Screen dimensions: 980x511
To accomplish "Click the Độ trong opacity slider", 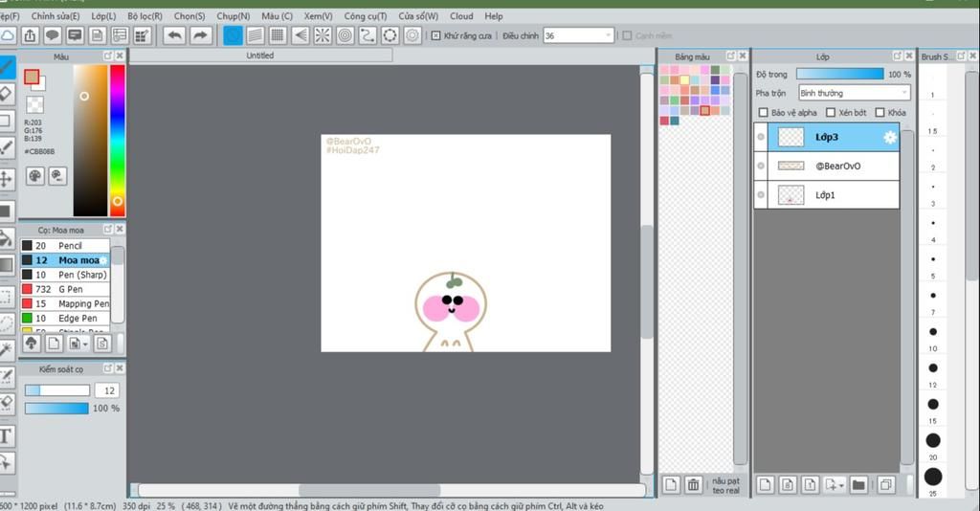I will (840, 75).
